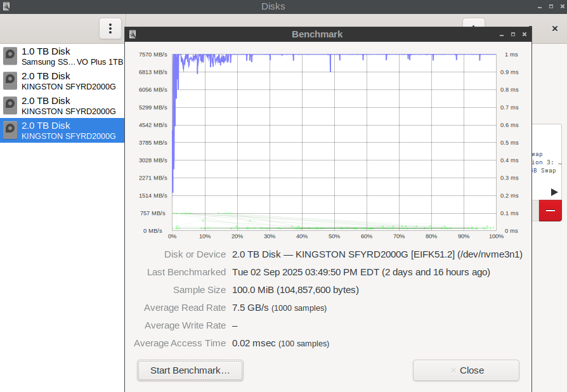Maximize the Disks main window

551,6
